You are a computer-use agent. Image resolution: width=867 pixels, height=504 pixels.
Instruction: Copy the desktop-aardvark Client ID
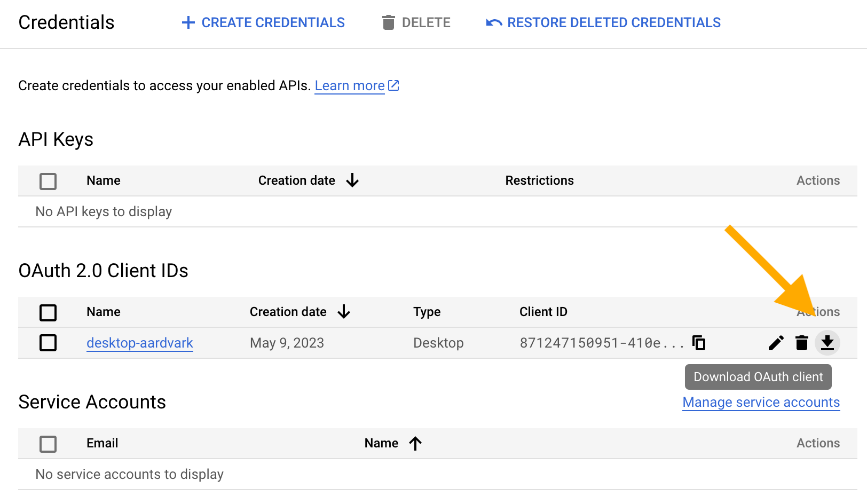pos(699,343)
